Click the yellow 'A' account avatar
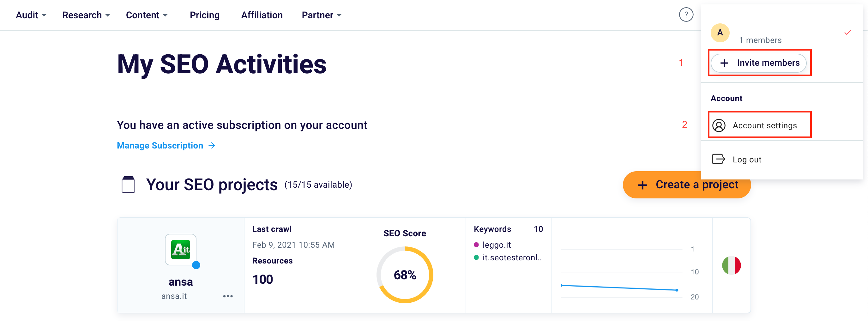 click(x=720, y=33)
